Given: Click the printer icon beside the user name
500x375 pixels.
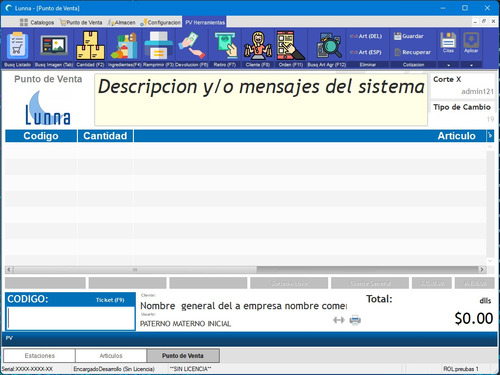Looking at the screenshot, I should click(355, 320).
